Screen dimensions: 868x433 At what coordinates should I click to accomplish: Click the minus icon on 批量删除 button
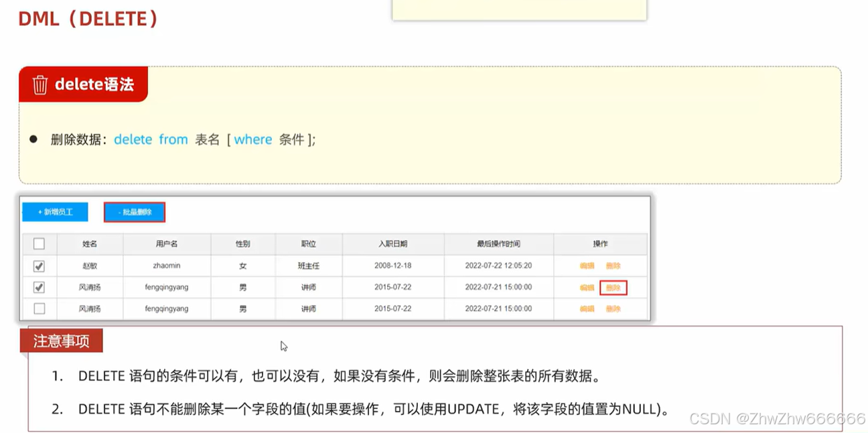coord(121,212)
